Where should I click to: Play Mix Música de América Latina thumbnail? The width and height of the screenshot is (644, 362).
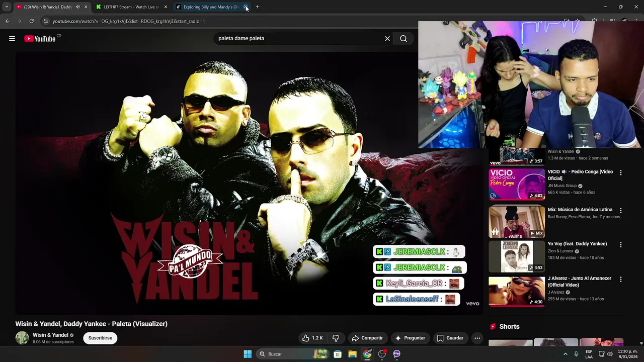[x=517, y=222]
